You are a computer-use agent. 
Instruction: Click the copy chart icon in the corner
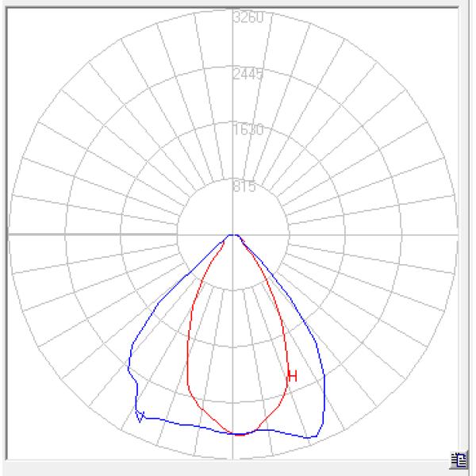pos(459,458)
